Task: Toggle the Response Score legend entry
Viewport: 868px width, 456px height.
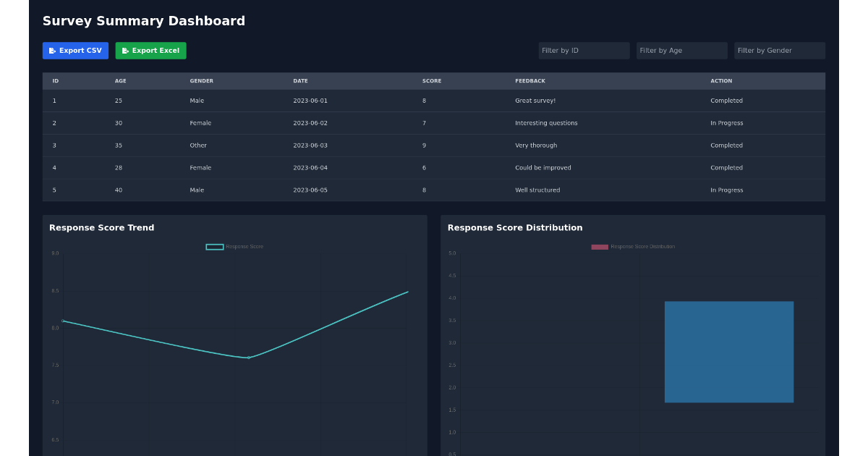Action: coord(234,246)
